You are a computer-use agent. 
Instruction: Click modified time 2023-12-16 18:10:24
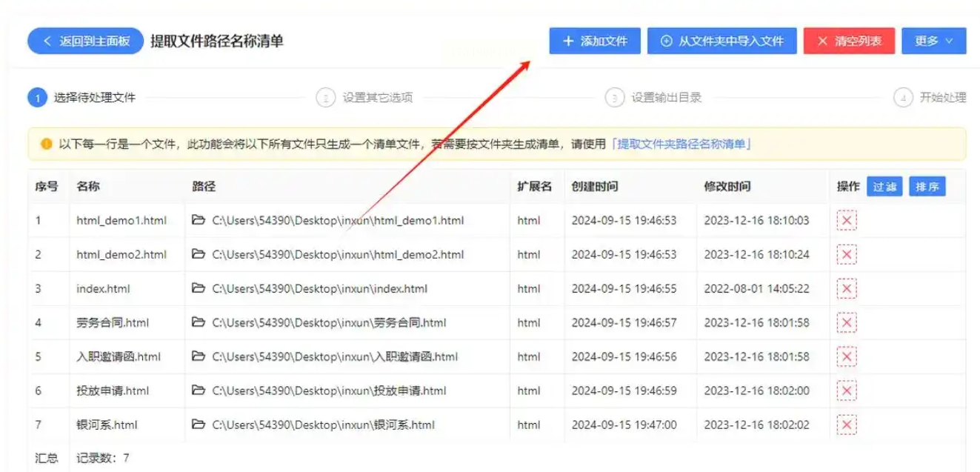coord(756,254)
